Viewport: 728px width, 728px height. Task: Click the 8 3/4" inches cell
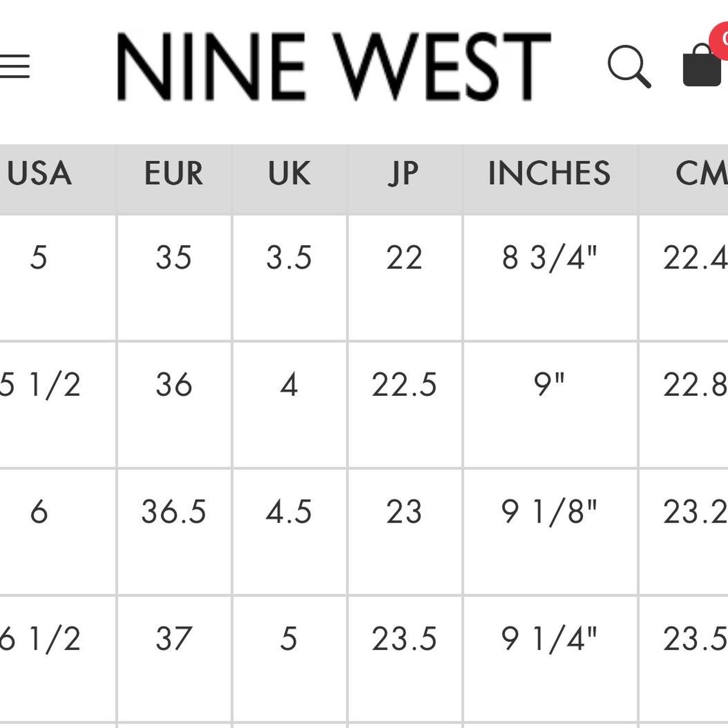coord(549,258)
